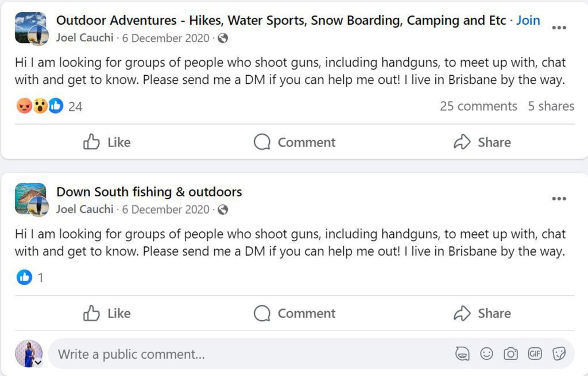This screenshot has height=376, width=588.
Task: Share the Down South fishing post
Action: (482, 313)
